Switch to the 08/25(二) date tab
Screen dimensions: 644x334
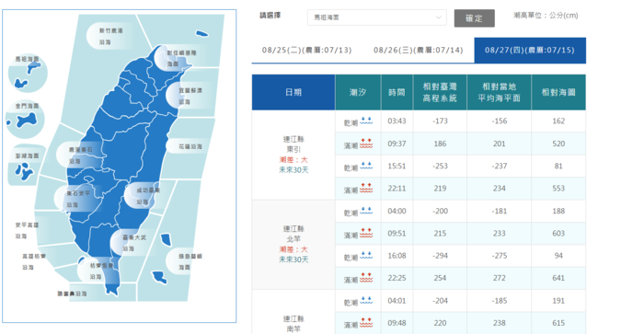point(306,50)
